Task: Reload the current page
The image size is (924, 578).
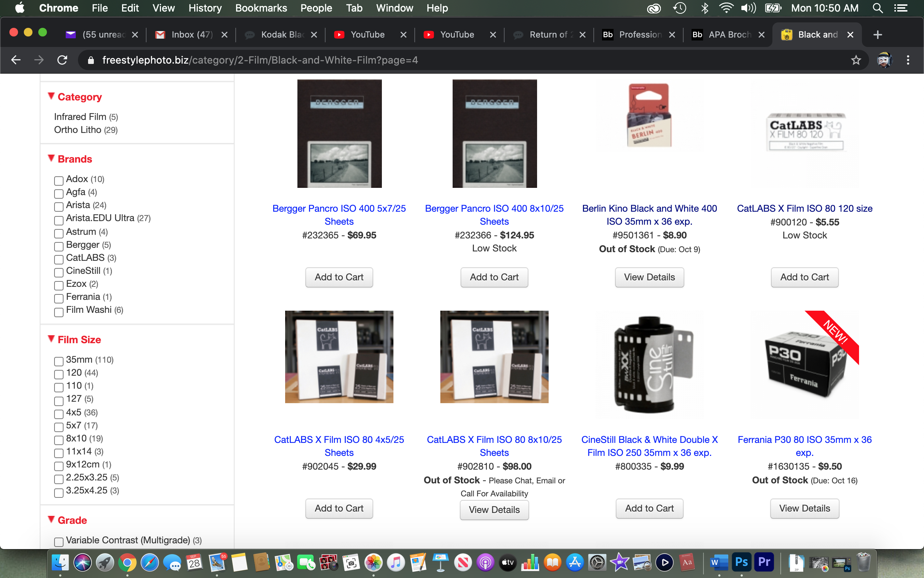Action: click(62, 60)
